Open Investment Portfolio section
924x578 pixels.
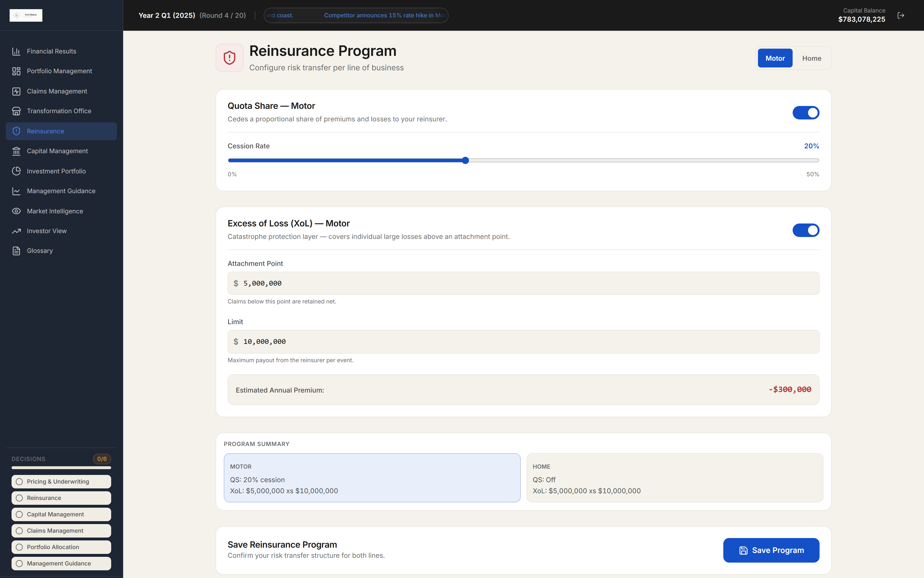click(x=61, y=171)
